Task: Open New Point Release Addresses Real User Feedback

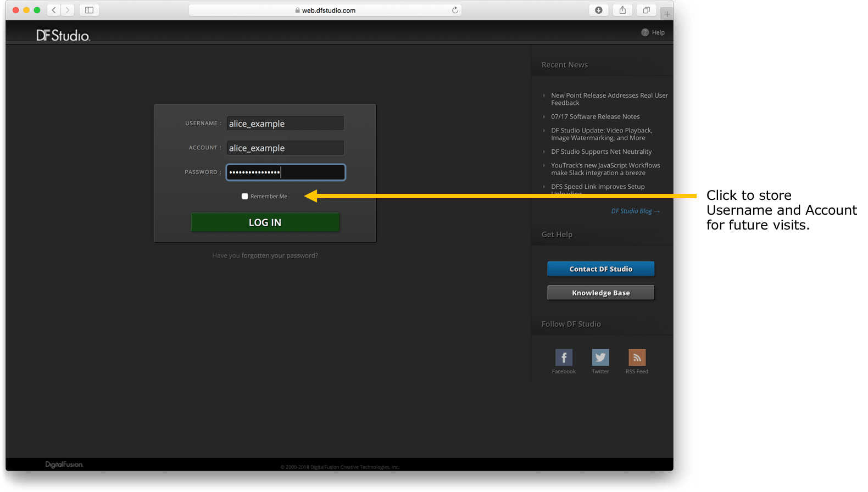Action: (x=609, y=99)
